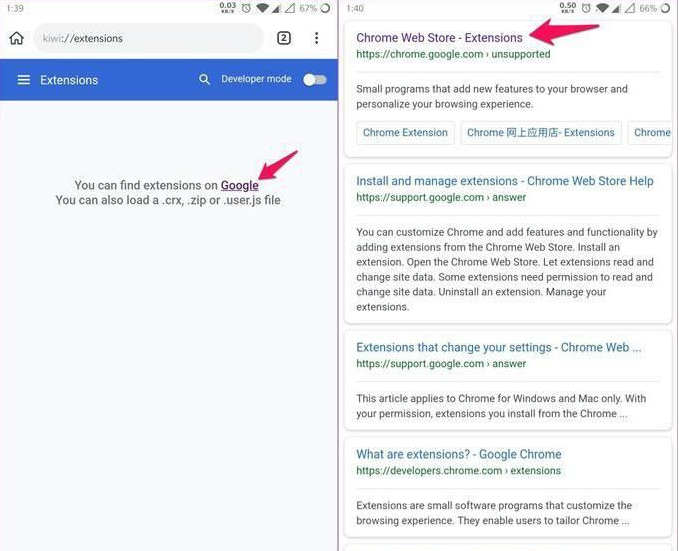The image size is (679, 551).
Task: Click the developers.chrome.com › extensions URL
Action: pyautogui.click(x=458, y=470)
